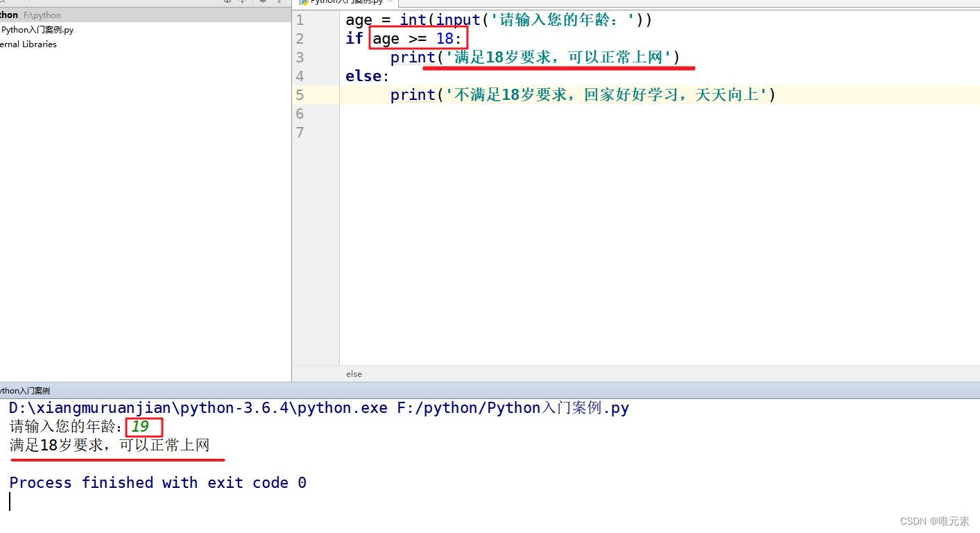This screenshot has width=980, height=533.
Task: Click the CSDN @唯元素 watermark text
Action: [935, 521]
